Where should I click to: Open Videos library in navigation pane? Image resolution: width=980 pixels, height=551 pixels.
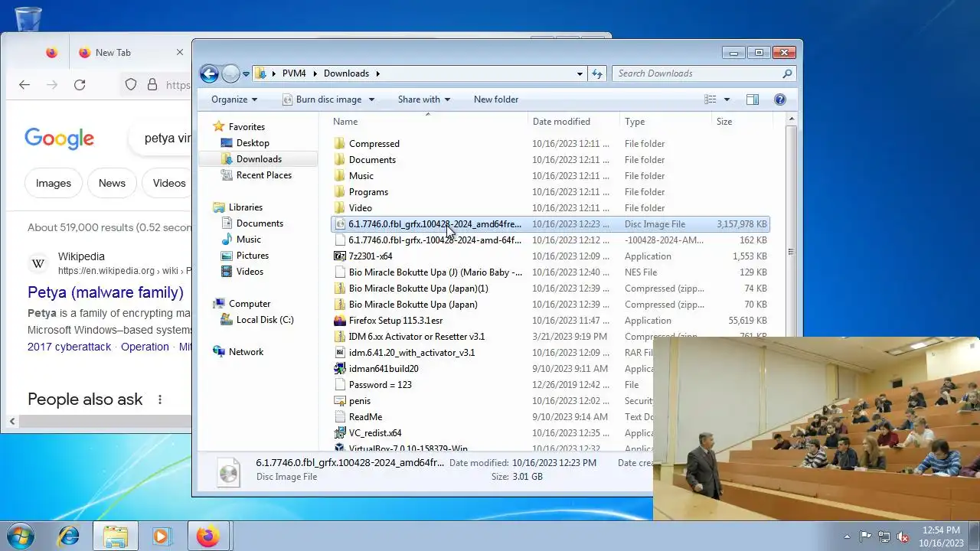point(250,272)
